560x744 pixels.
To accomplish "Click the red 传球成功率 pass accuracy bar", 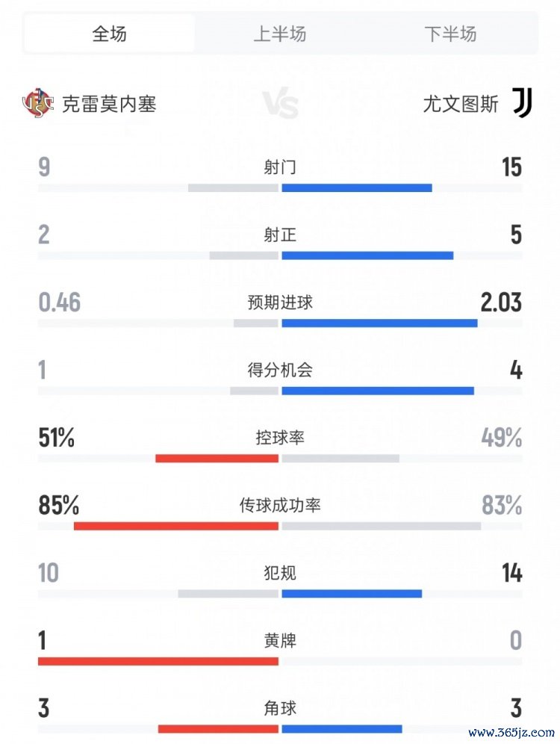I will (176, 526).
